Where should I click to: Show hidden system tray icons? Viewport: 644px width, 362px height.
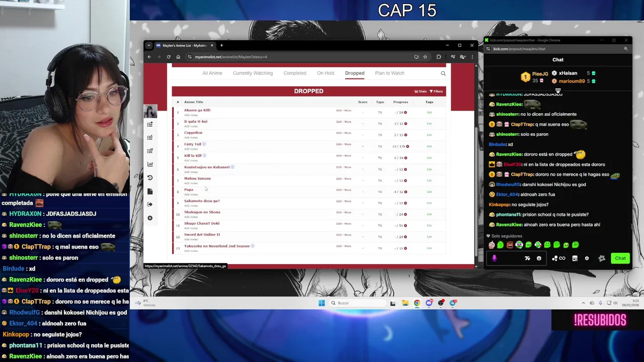pyautogui.click(x=583, y=303)
